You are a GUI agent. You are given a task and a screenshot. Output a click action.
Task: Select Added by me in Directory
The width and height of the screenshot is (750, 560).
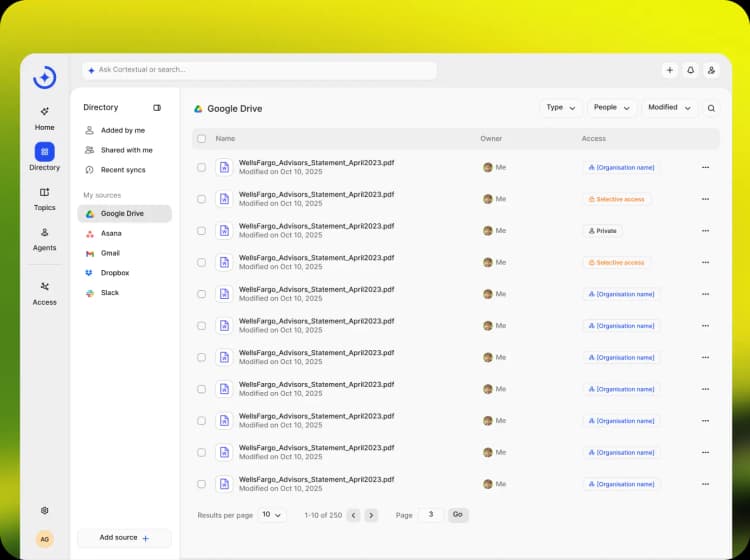coord(124,130)
